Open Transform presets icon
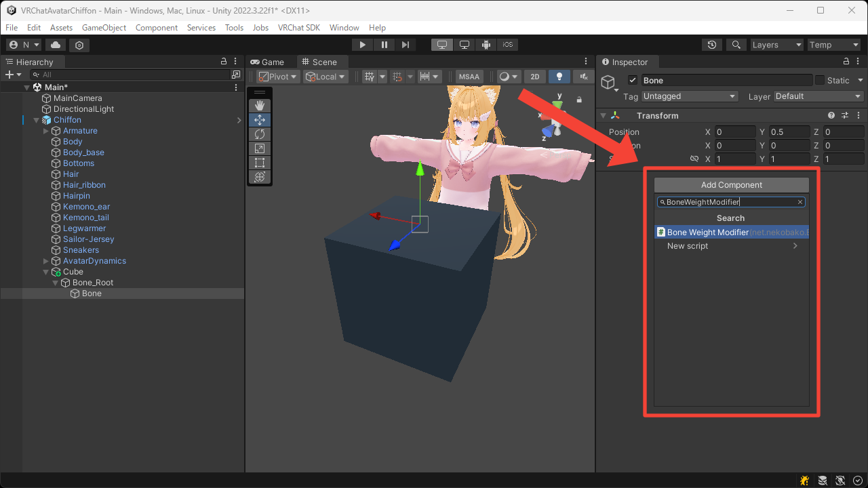The width and height of the screenshot is (868, 488). click(x=845, y=116)
